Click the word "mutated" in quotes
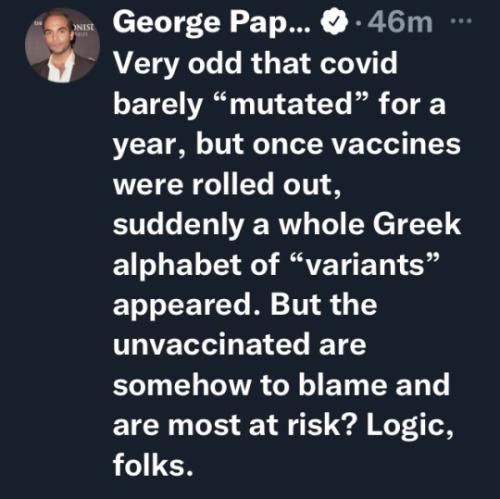Screen dimensions: 500x499 [289, 104]
